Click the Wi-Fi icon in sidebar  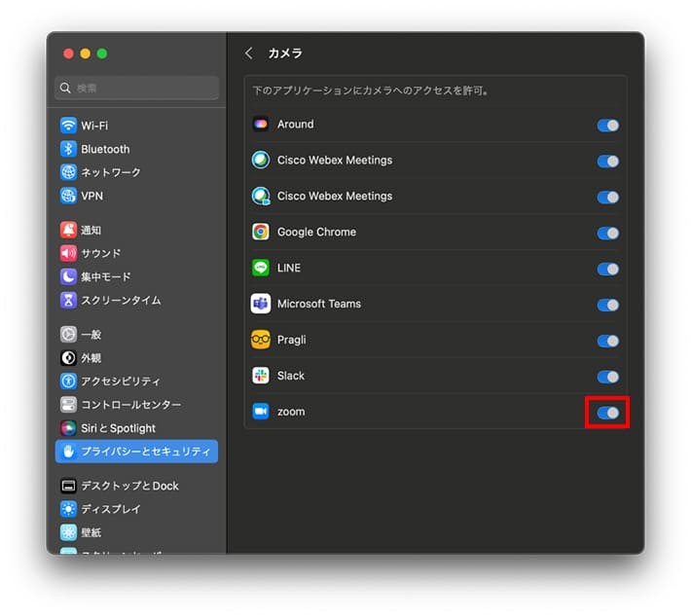[x=68, y=126]
